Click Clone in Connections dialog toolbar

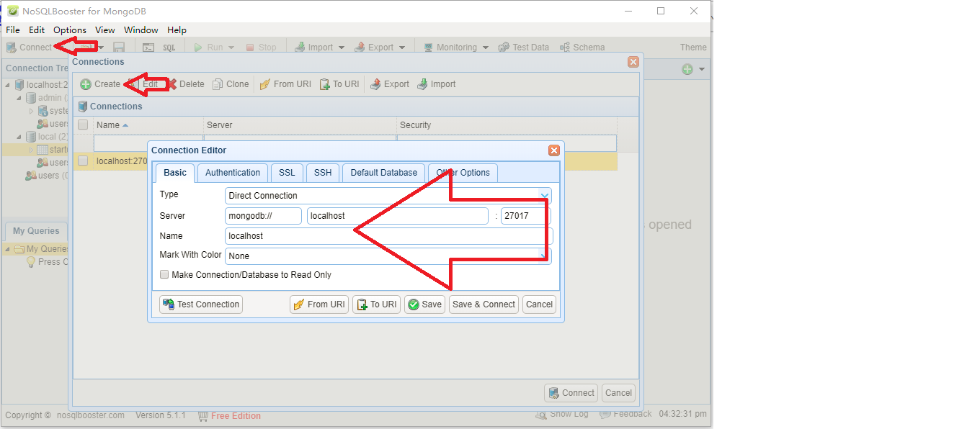point(231,84)
